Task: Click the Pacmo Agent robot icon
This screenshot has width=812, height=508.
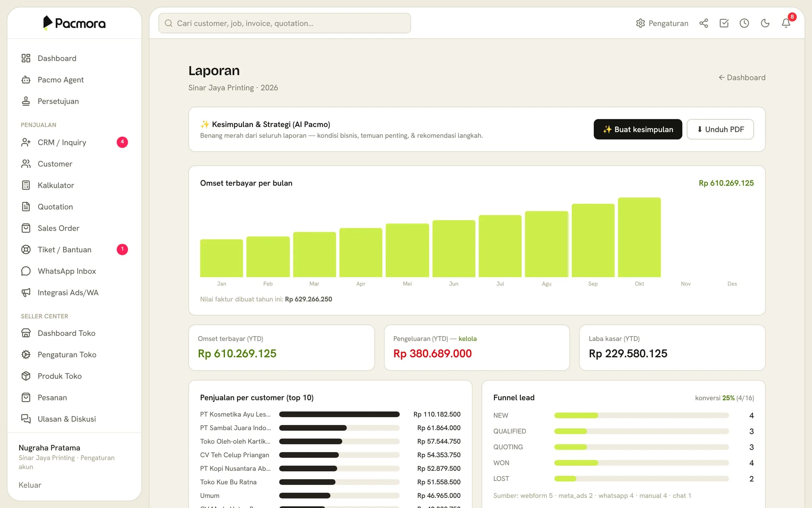Action: pos(26,80)
